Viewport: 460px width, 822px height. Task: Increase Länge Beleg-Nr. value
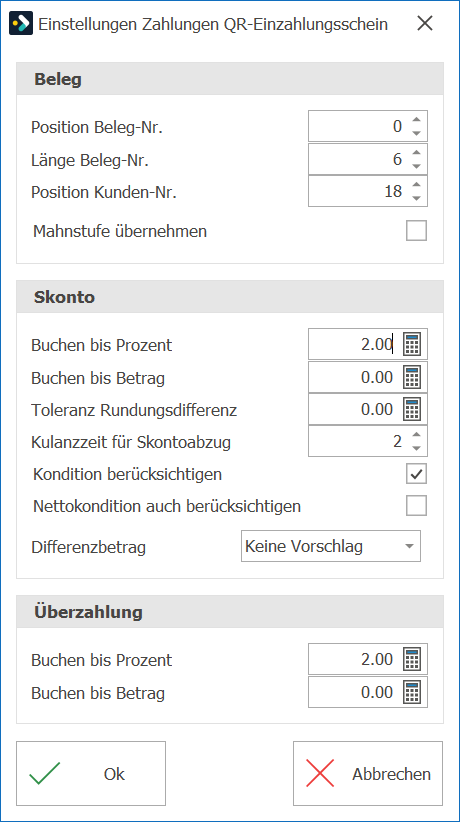[416, 153]
